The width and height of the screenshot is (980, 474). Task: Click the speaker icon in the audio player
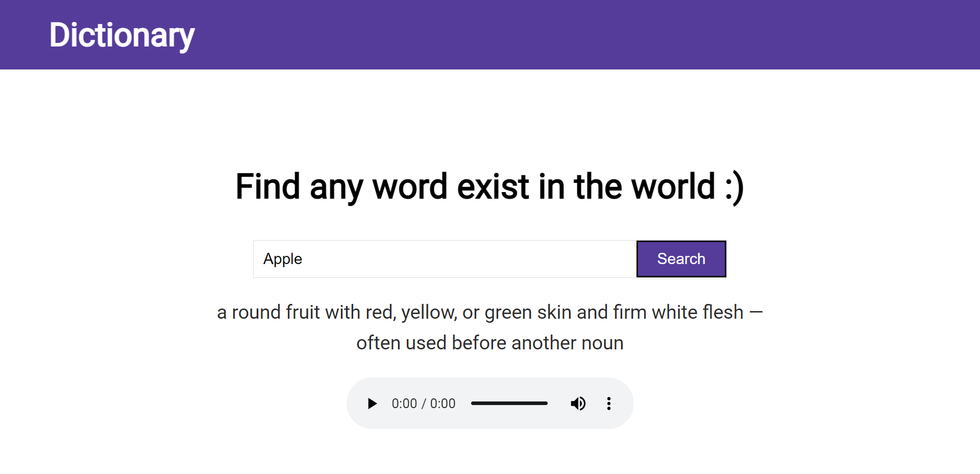coord(578,404)
